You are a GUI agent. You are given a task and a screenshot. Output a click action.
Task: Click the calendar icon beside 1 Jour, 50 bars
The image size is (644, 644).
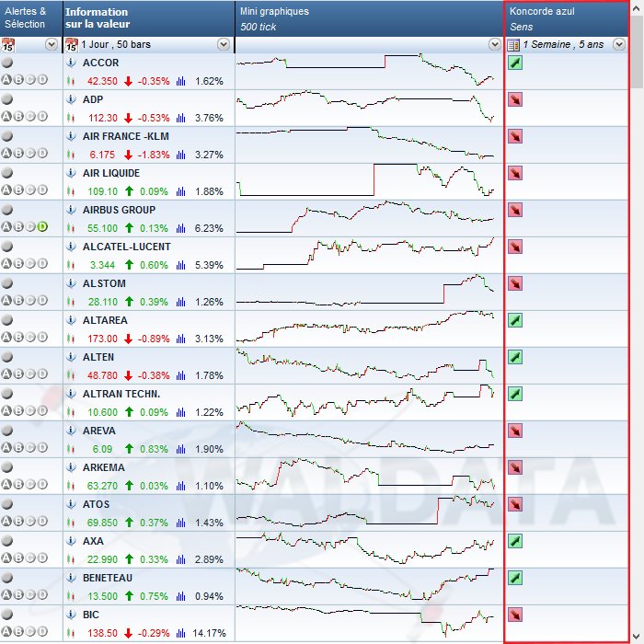point(72,45)
